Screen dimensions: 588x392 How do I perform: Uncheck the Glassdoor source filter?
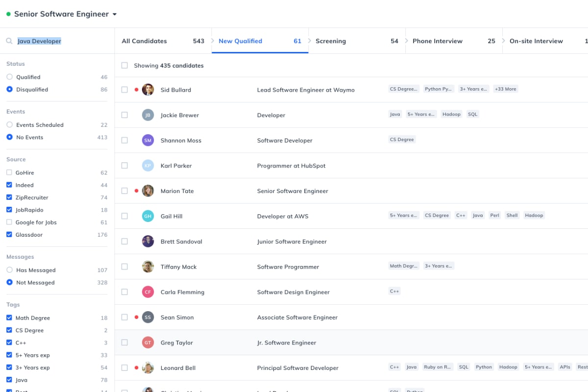click(x=9, y=234)
